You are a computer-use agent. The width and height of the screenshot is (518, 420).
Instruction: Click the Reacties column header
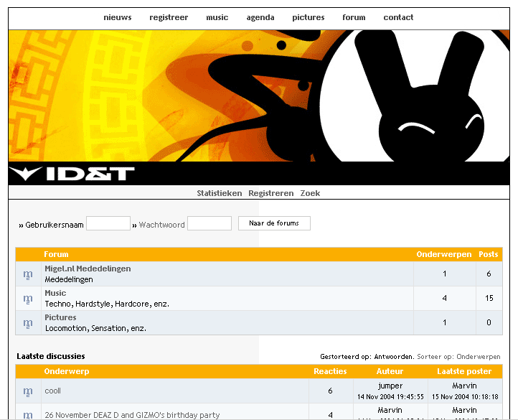pos(330,371)
